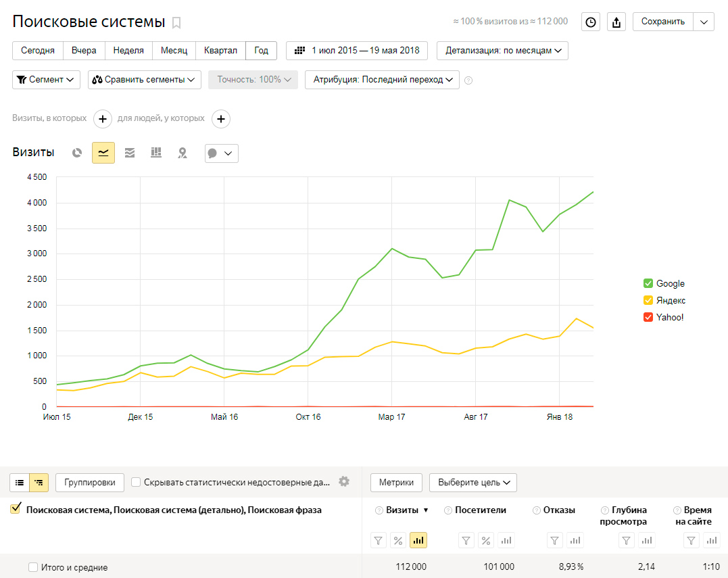This screenshot has height=578, width=728.
Task: Click help icon beside Посетители column
Action: [x=448, y=510]
